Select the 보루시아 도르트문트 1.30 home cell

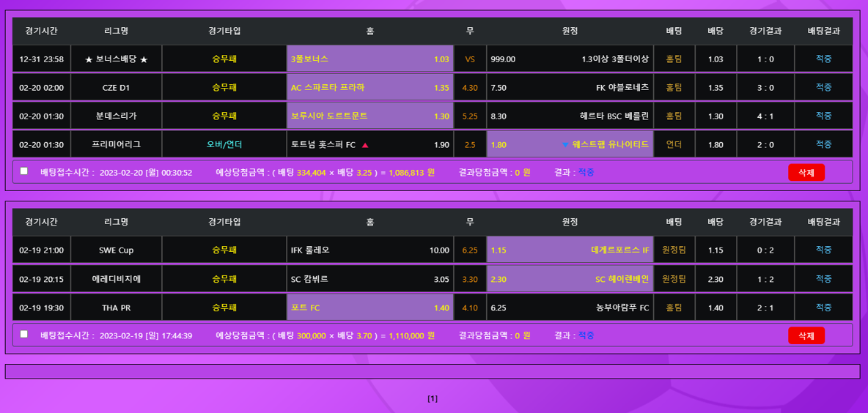[x=369, y=116]
